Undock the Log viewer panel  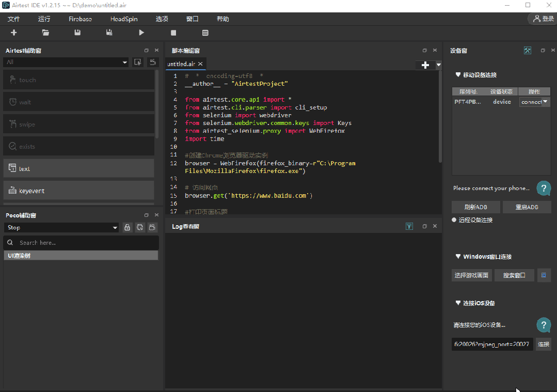(x=424, y=226)
